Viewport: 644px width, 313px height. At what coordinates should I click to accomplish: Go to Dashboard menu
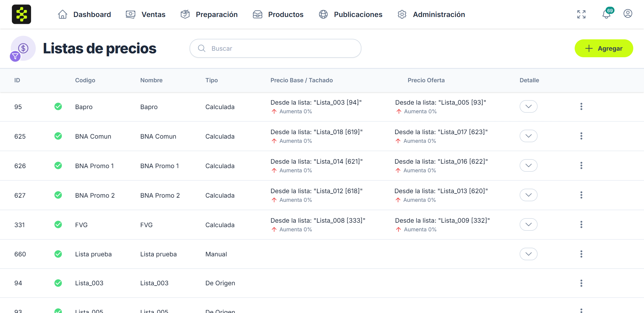84,14
